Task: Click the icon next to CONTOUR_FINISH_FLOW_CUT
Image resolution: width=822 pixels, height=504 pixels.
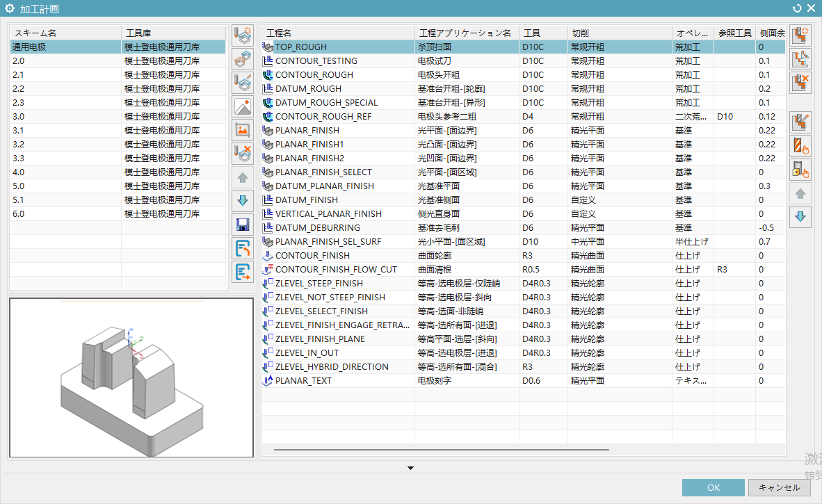Action: 268,269
